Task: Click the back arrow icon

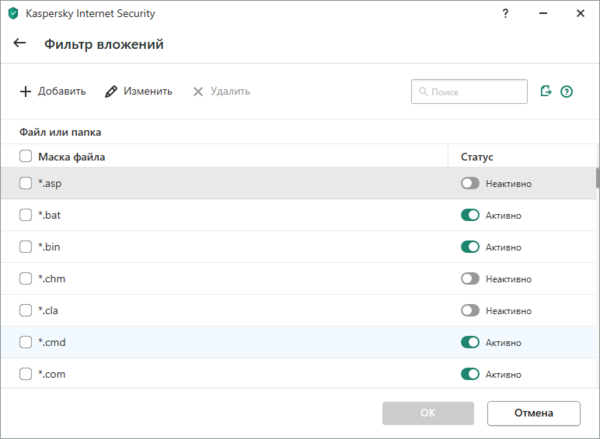Action: coord(19,43)
